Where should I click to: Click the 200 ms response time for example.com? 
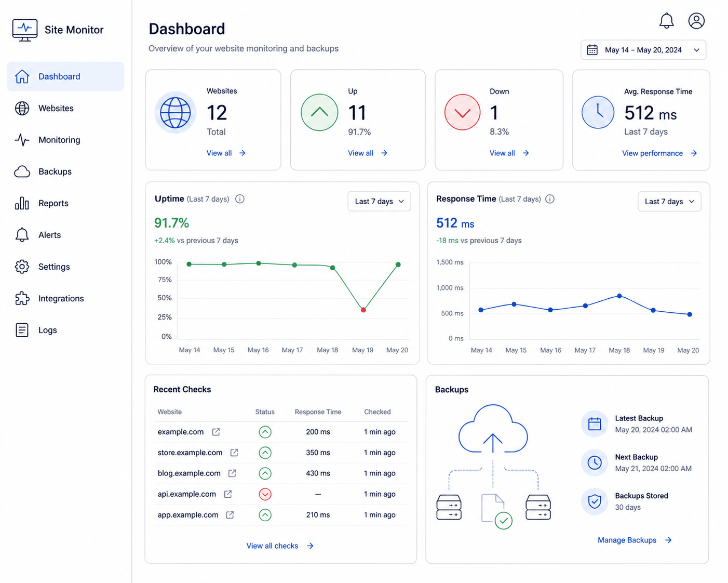pyautogui.click(x=318, y=432)
